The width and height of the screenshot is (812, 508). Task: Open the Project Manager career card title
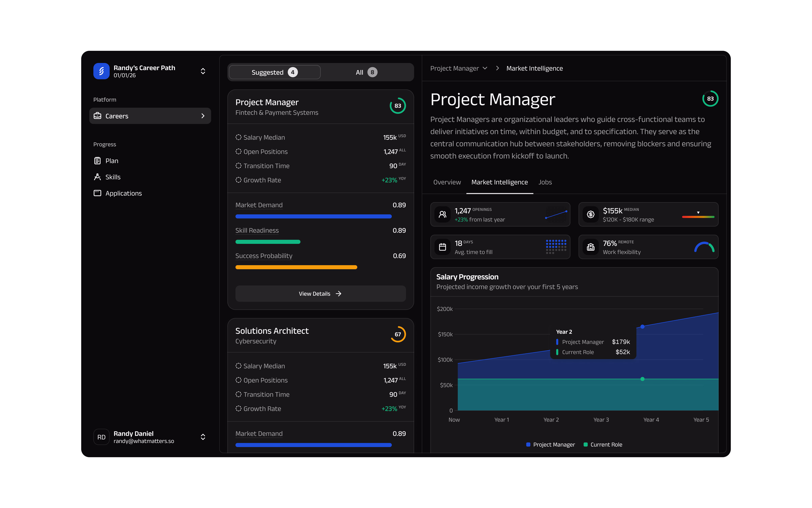(x=267, y=102)
